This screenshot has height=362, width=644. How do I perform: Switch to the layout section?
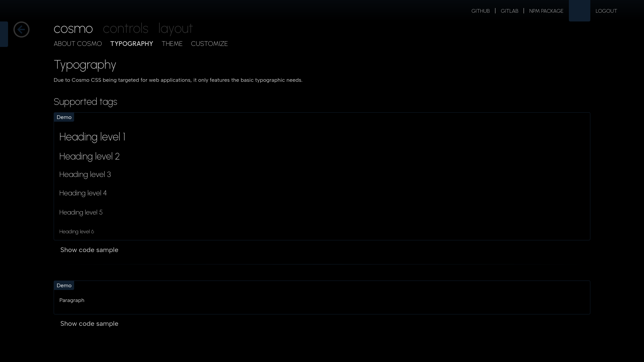(175, 28)
